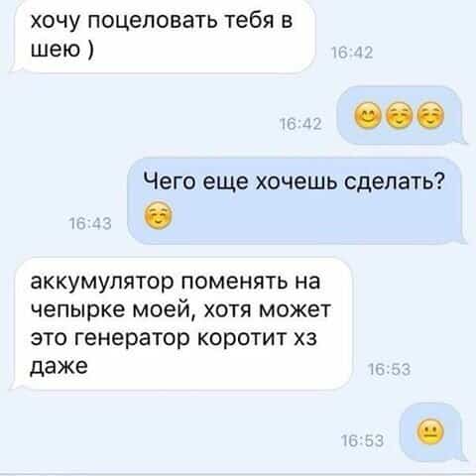Click the word "генератор" in the message
This screenshot has width=476, height=476.
pos(132,339)
